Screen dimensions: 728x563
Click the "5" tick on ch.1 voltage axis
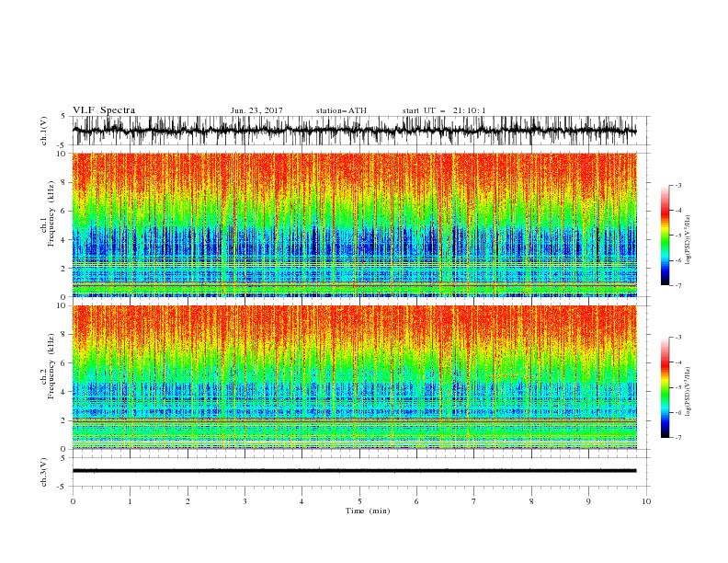point(65,117)
